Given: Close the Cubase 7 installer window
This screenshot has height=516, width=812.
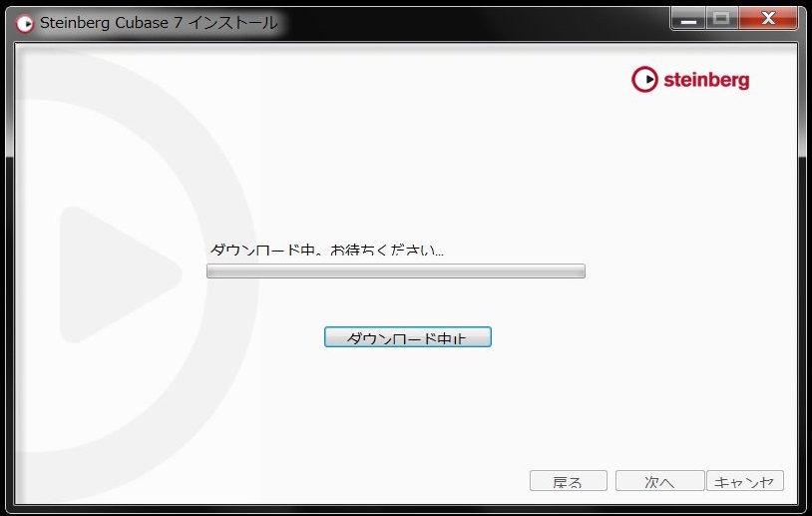Looking at the screenshot, I should 768,20.
